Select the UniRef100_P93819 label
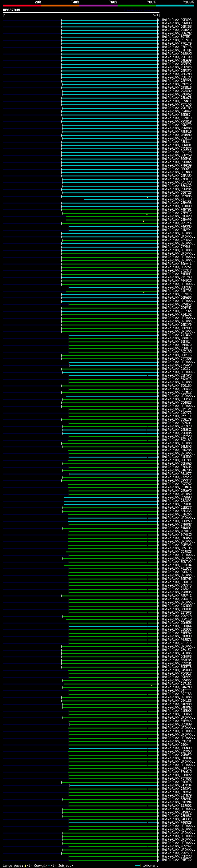Viewport: 197px width, 868px height. tap(177, 121)
